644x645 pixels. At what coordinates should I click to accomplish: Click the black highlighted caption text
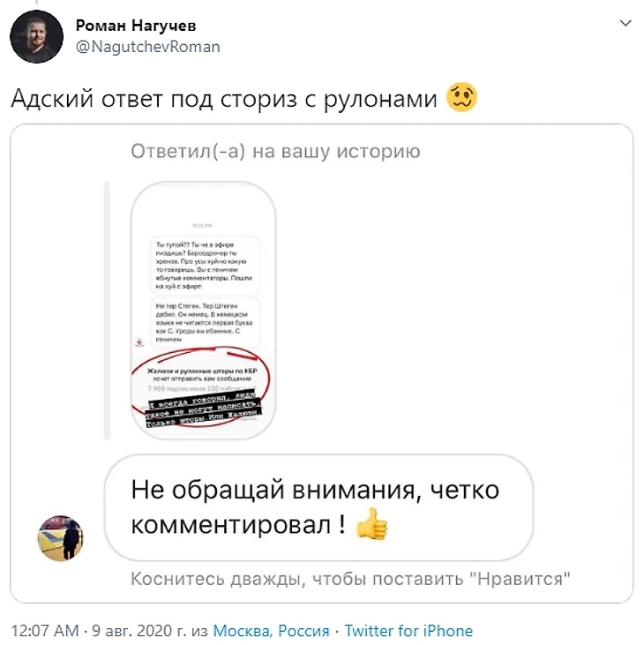point(204,410)
